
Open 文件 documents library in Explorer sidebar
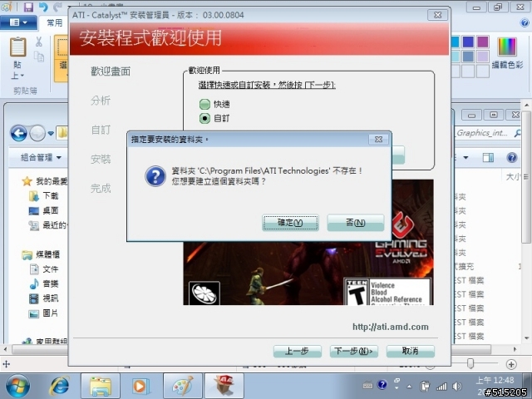[x=44, y=269]
